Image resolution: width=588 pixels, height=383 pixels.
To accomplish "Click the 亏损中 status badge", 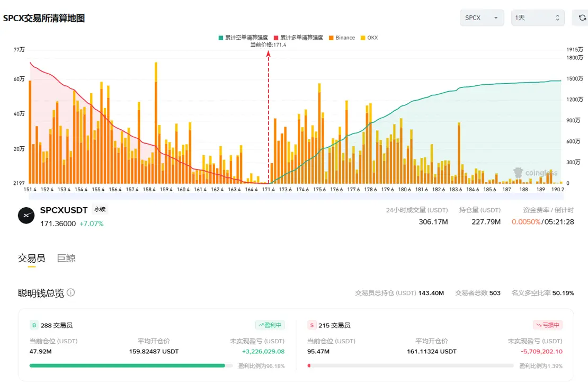I will (548, 325).
